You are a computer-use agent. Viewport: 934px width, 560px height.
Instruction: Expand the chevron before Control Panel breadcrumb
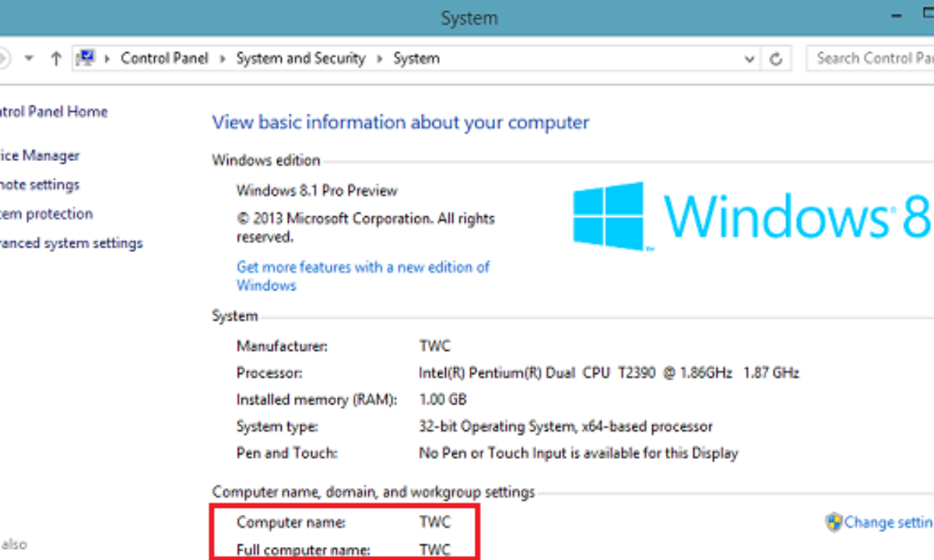106,58
